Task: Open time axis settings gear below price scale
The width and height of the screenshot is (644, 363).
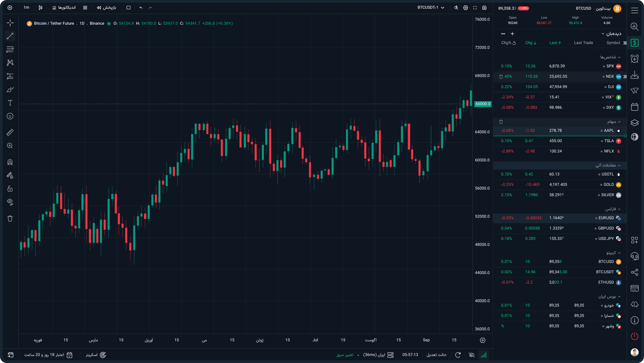Action: tap(483, 340)
